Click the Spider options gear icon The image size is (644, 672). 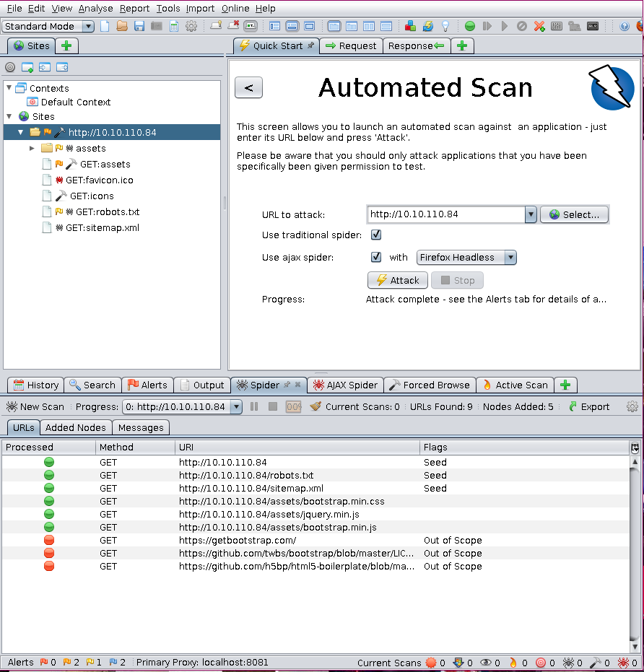pos(633,406)
